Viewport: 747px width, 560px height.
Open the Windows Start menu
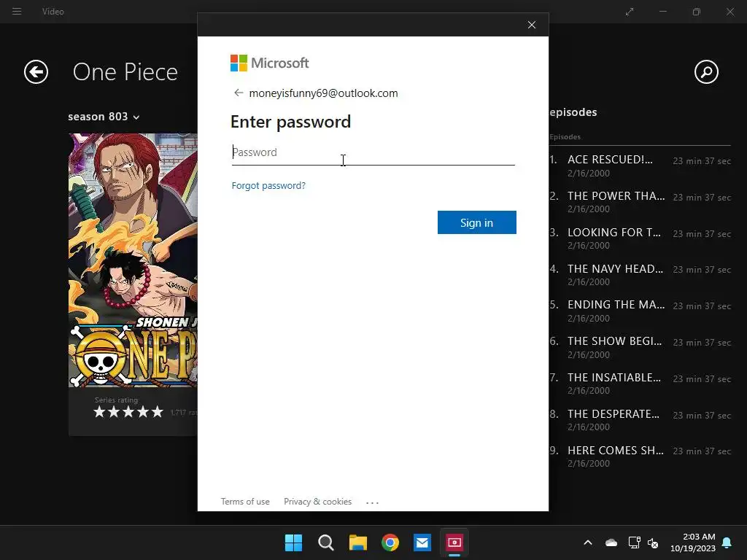(x=293, y=542)
